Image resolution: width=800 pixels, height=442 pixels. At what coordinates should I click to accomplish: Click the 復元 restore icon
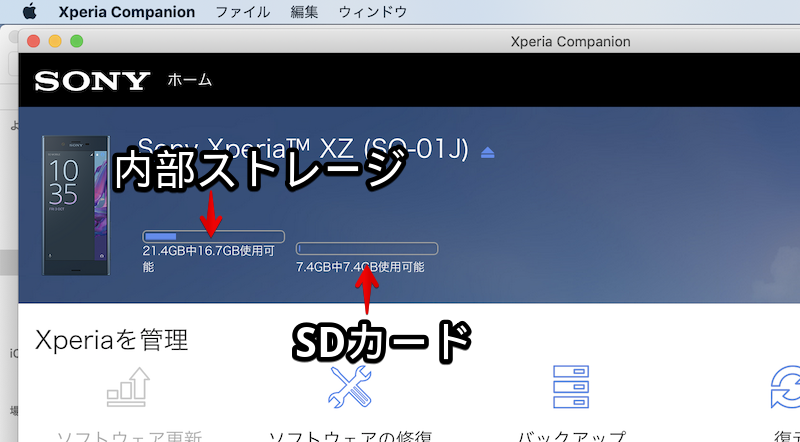click(785, 388)
